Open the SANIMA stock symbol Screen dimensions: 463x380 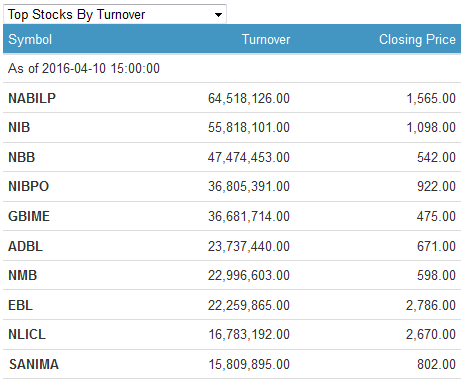click(x=34, y=364)
